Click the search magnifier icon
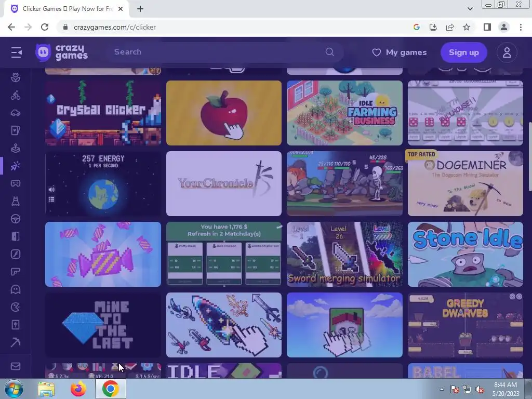The width and height of the screenshot is (532, 399). pos(329,52)
